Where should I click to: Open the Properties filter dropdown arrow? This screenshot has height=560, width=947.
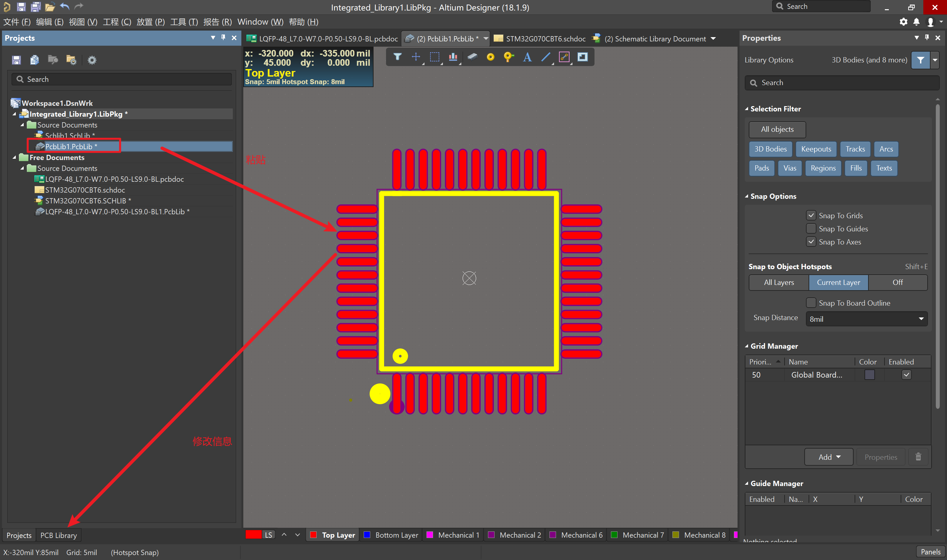point(935,60)
